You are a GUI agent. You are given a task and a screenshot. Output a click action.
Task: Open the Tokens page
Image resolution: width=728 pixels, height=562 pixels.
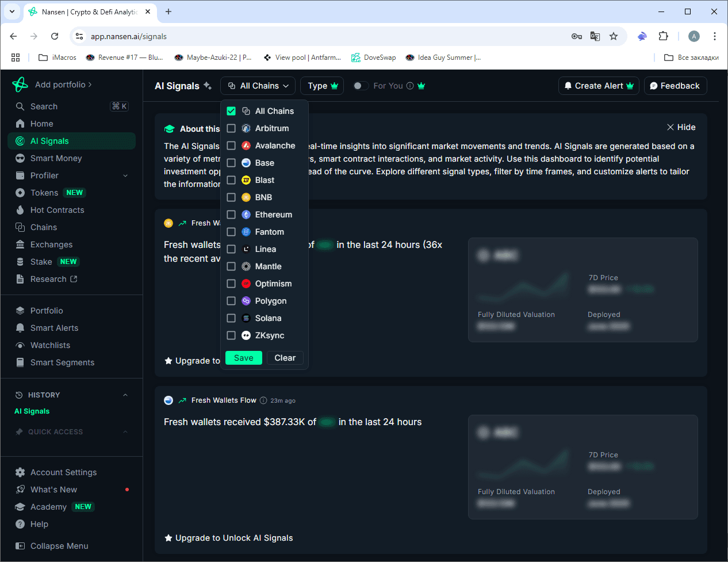71,193
